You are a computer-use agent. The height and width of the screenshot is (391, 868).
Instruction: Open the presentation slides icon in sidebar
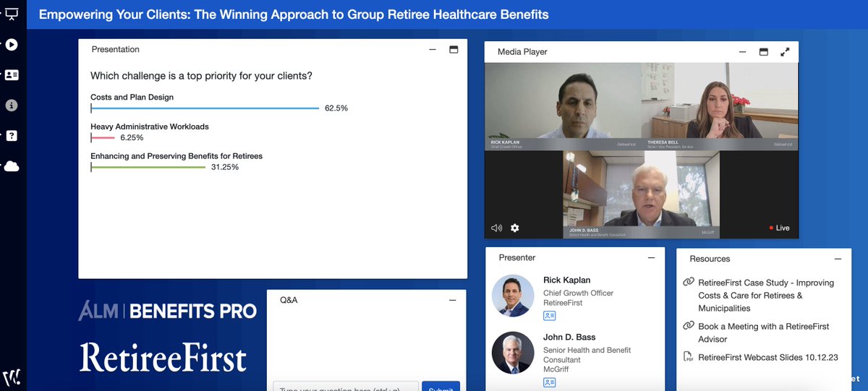click(x=12, y=13)
